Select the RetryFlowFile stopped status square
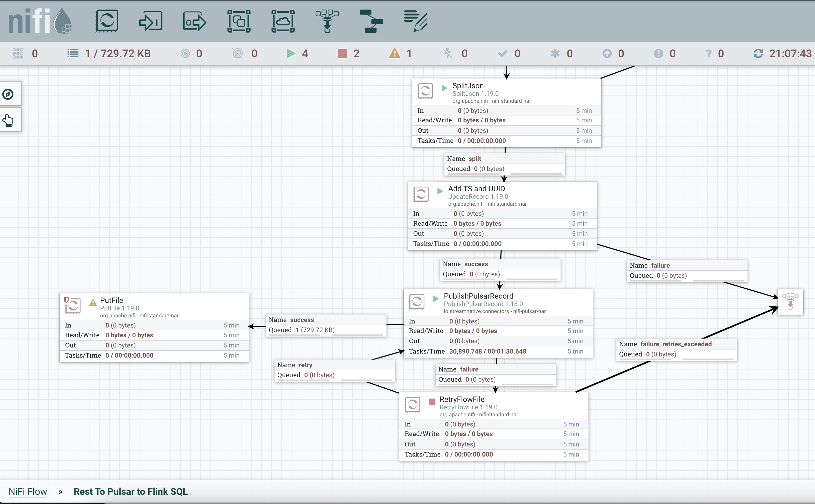This screenshot has width=815, height=504. coord(432,402)
